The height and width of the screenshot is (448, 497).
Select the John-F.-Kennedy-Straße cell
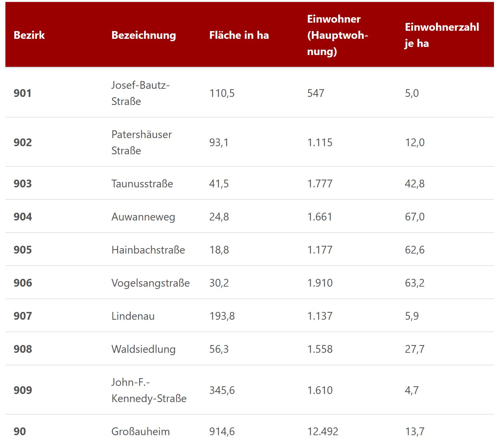(149, 390)
